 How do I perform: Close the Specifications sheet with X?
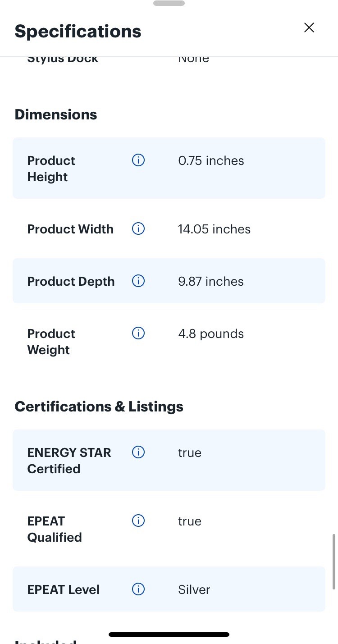click(x=309, y=28)
